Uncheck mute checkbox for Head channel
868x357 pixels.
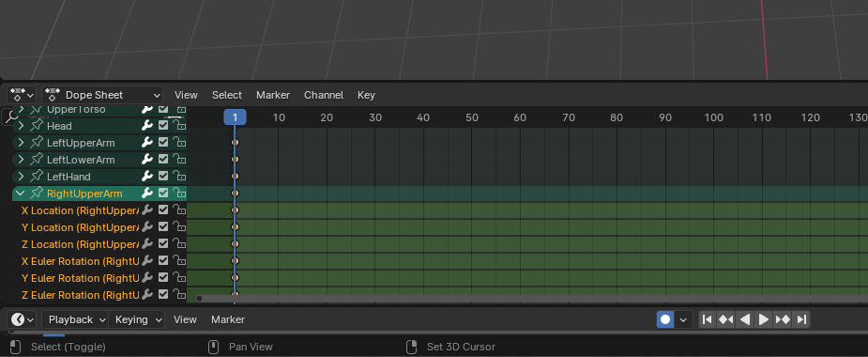[162, 126]
